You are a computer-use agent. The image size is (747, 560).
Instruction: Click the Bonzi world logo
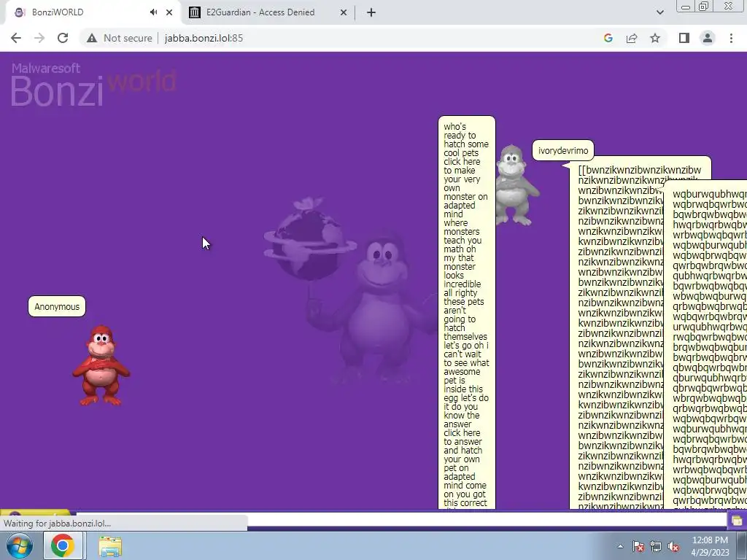coord(93,85)
